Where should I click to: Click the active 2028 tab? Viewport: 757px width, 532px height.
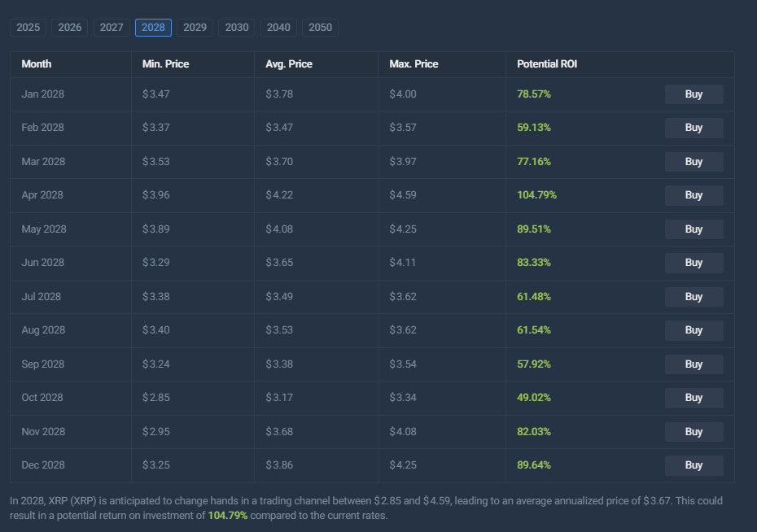[153, 28]
